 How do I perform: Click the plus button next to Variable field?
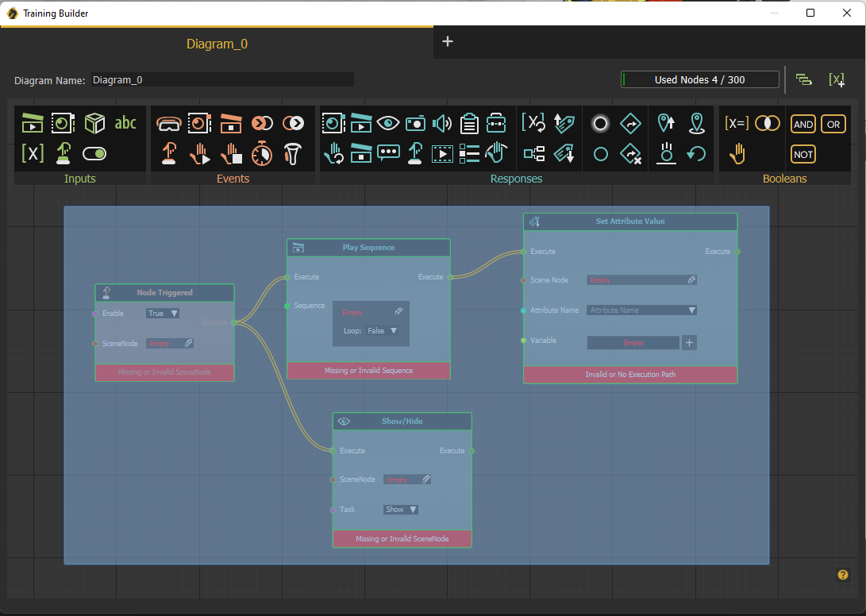click(689, 342)
